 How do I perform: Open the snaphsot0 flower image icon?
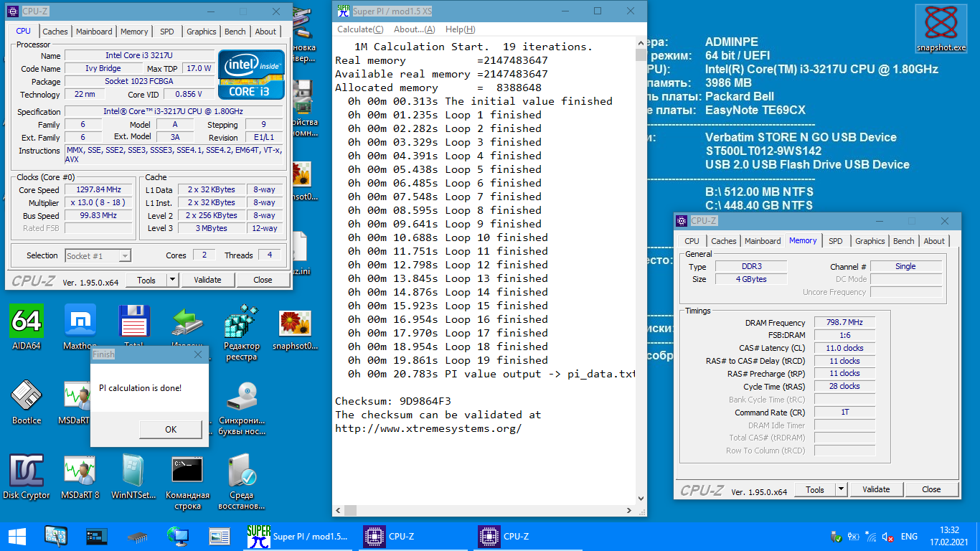pyautogui.click(x=295, y=329)
